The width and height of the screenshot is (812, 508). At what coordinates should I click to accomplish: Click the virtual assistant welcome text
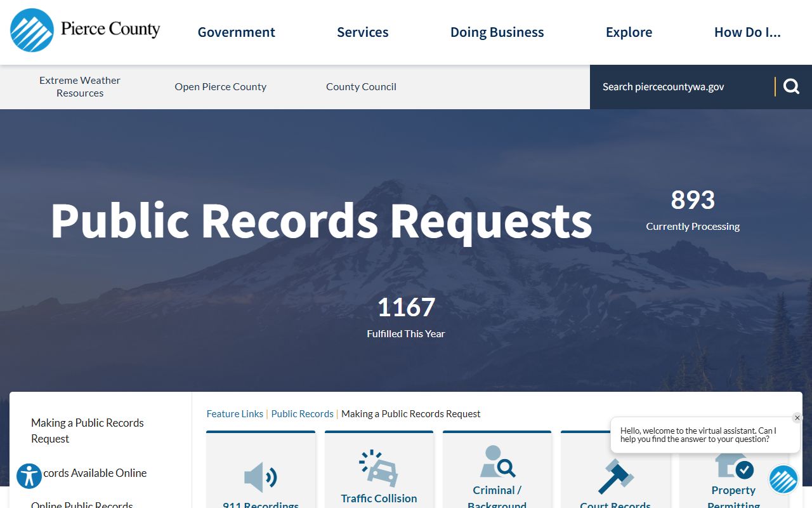click(698, 435)
